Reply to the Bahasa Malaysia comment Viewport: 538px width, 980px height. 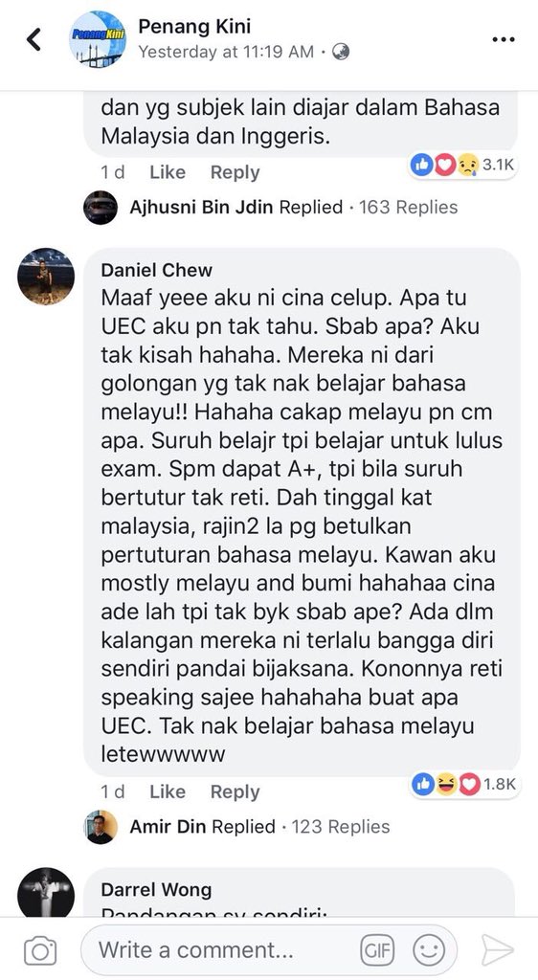235,172
